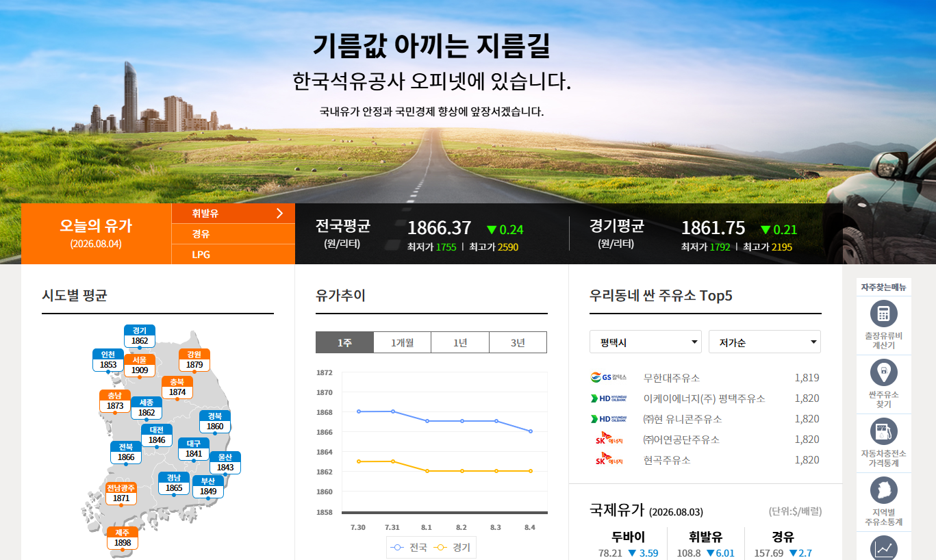
Task: Click the 충북 1874 map marker
Action: pos(177,387)
